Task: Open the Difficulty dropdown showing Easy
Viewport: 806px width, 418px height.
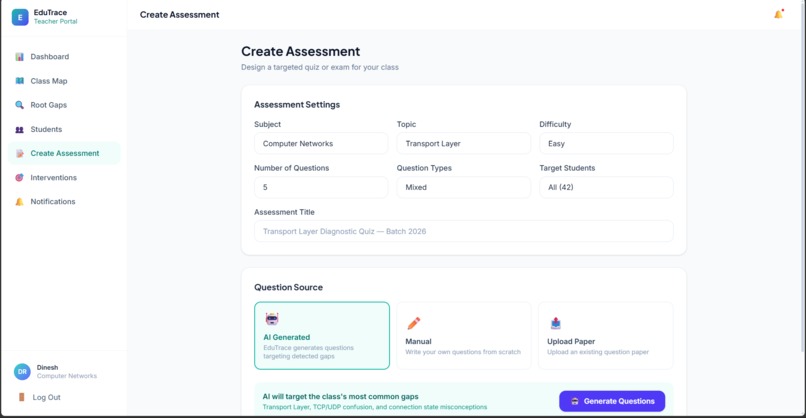Action: pyautogui.click(x=606, y=143)
